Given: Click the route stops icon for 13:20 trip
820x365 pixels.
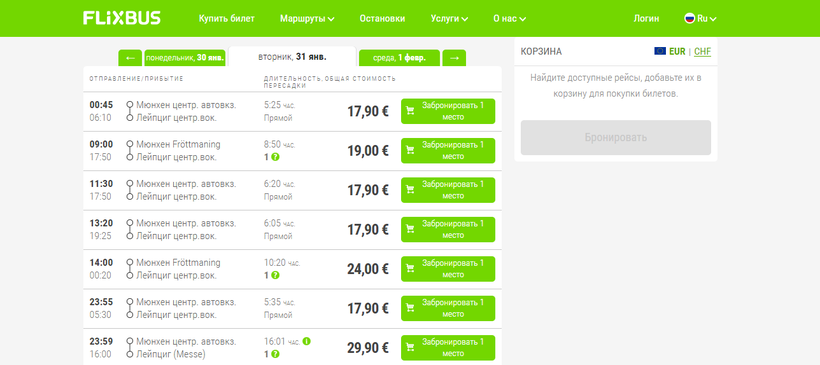Looking at the screenshot, I should [x=130, y=230].
